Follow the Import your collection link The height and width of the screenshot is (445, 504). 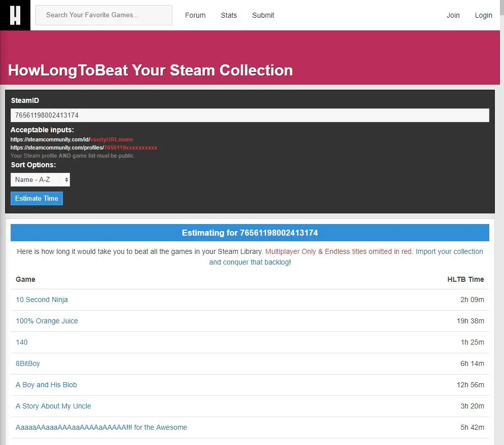point(346,257)
